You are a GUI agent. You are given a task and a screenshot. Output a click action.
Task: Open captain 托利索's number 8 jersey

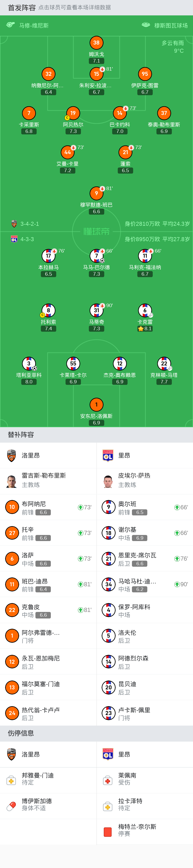[48, 310]
